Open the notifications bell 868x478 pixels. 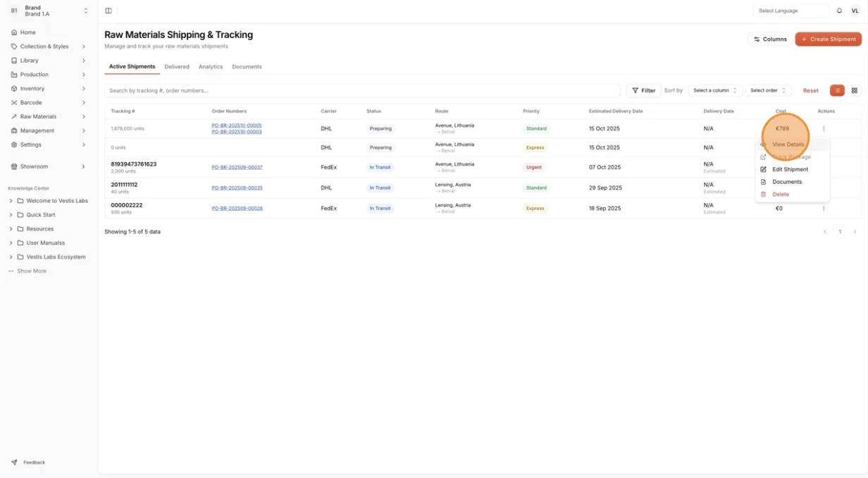[839, 11]
